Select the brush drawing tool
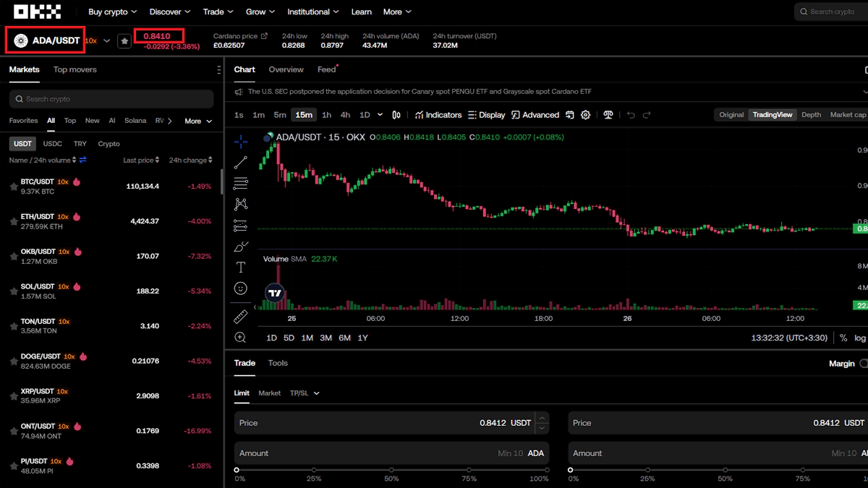Image resolution: width=868 pixels, height=488 pixels. [x=241, y=247]
